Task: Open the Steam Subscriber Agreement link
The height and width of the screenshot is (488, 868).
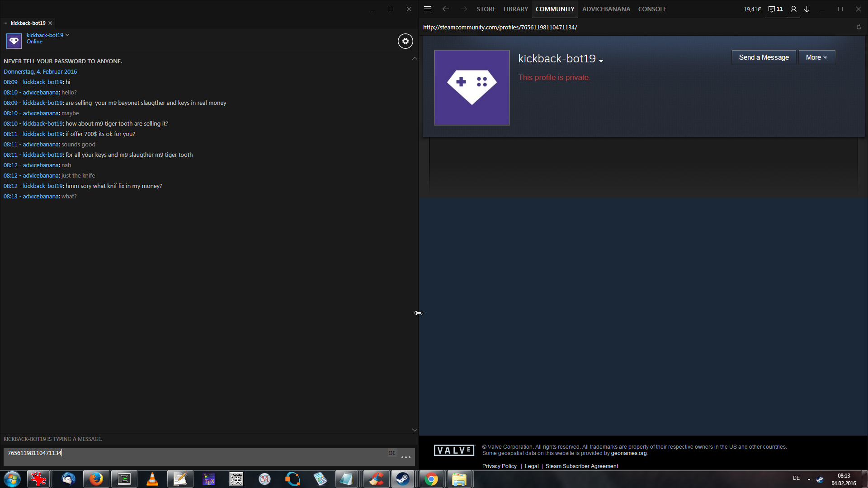Action: 581,466
